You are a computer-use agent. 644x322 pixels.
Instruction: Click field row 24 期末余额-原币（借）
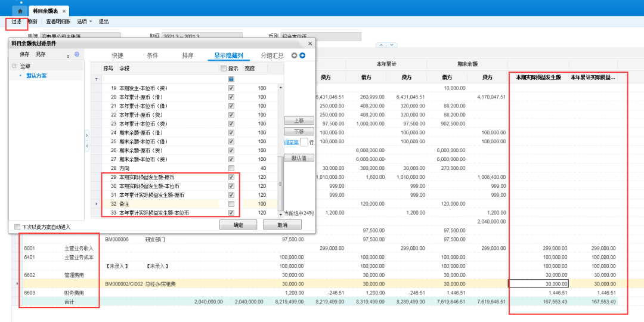[184, 132]
